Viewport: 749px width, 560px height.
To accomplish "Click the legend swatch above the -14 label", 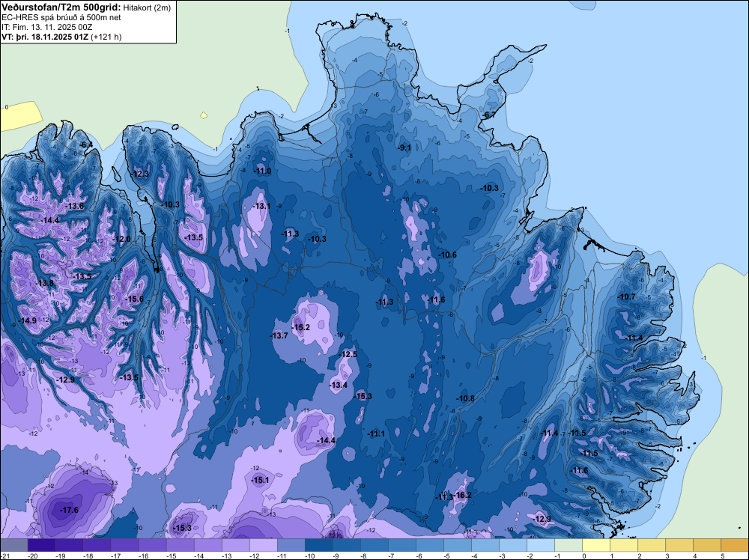I will pyautogui.click(x=207, y=545).
